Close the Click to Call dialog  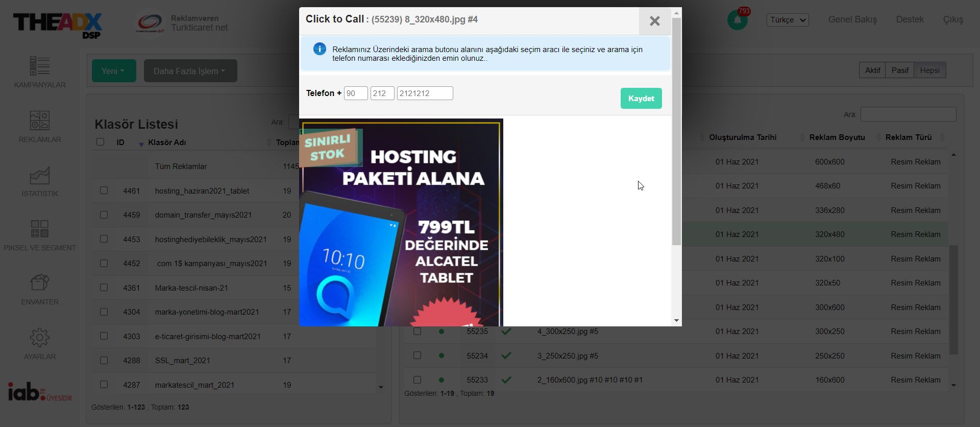(x=654, y=21)
